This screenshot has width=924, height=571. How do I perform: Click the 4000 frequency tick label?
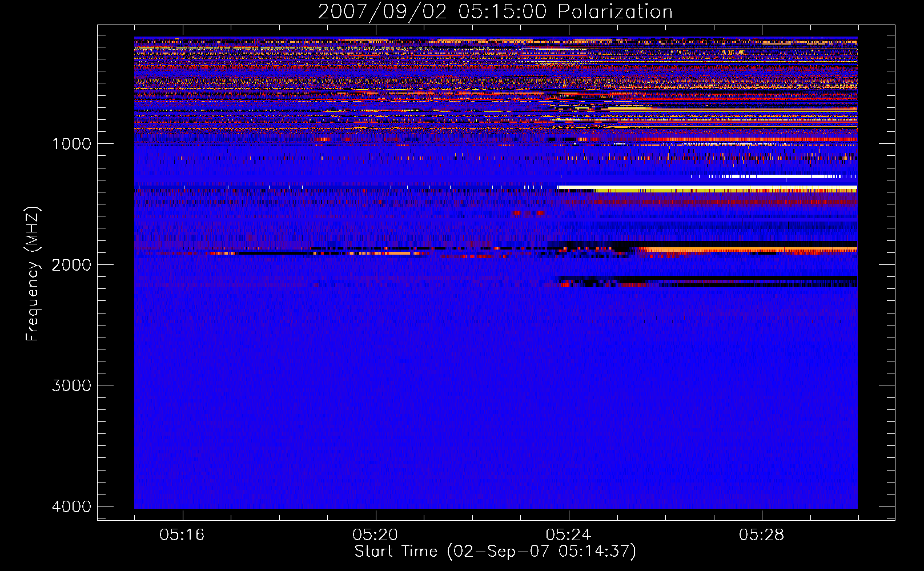tap(71, 506)
